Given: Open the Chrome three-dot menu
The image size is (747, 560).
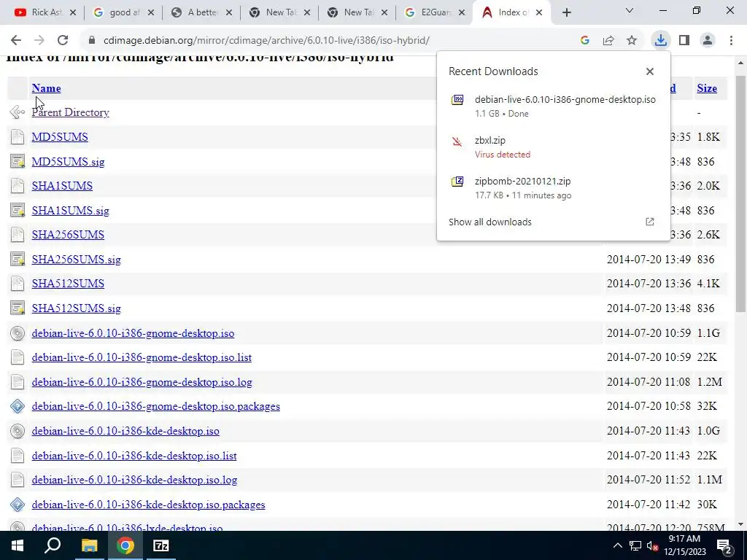Looking at the screenshot, I should coord(731,41).
